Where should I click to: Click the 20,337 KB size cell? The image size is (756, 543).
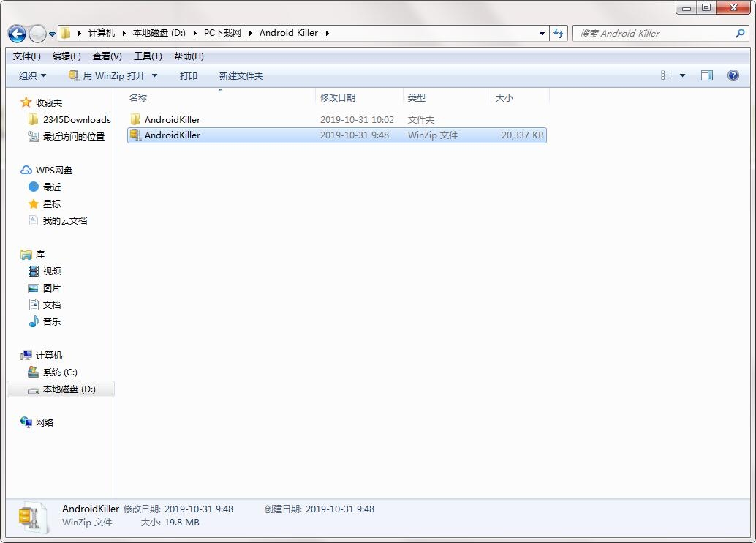522,135
